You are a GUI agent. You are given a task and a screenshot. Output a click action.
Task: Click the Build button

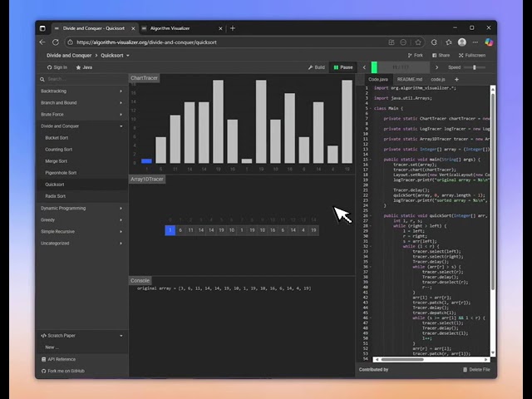[316, 67]
